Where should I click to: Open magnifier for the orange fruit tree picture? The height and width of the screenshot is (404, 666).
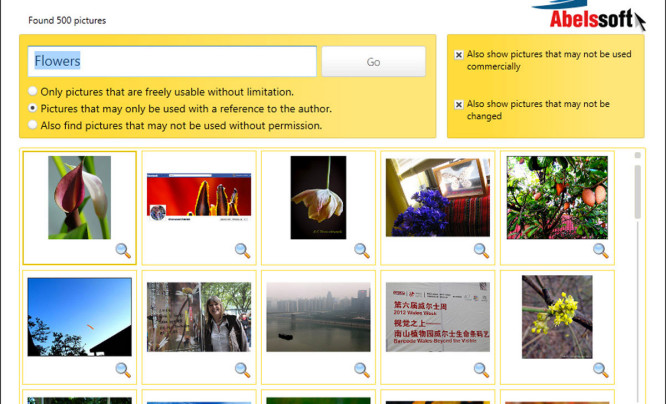coord(601,251)
